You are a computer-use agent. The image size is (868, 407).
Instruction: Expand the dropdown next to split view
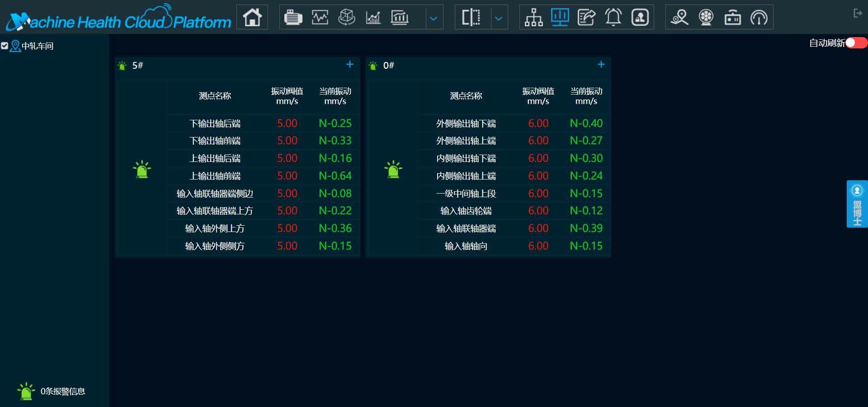tap(499, 19)
